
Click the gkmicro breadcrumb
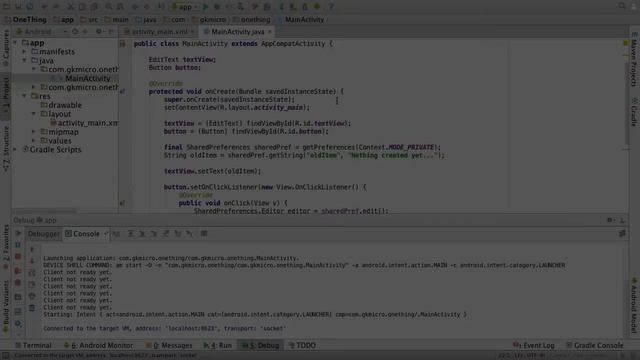[209, 20]
